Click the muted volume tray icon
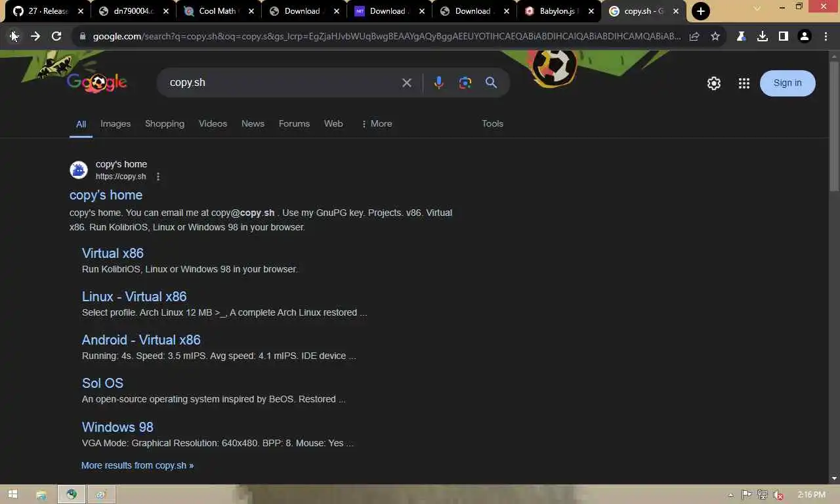840x504 pixels. click(x=778, y=495)
